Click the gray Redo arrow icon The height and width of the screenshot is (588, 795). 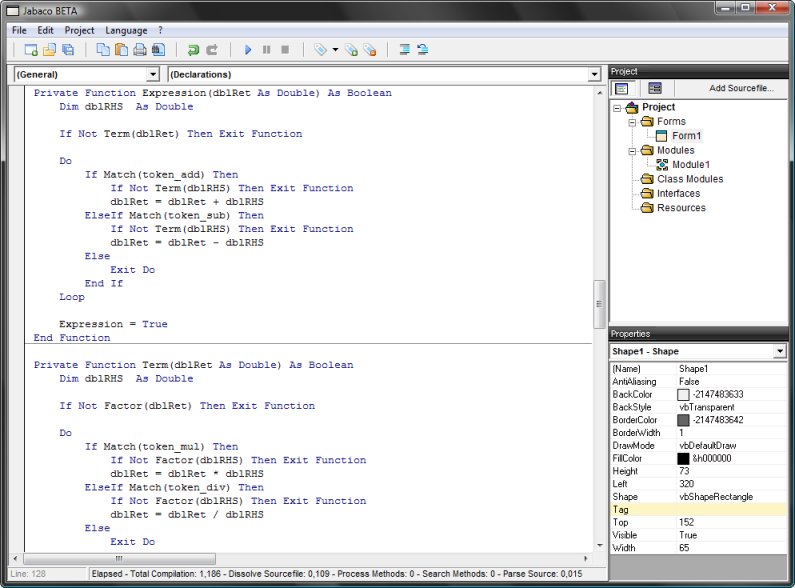coord(212,50)
